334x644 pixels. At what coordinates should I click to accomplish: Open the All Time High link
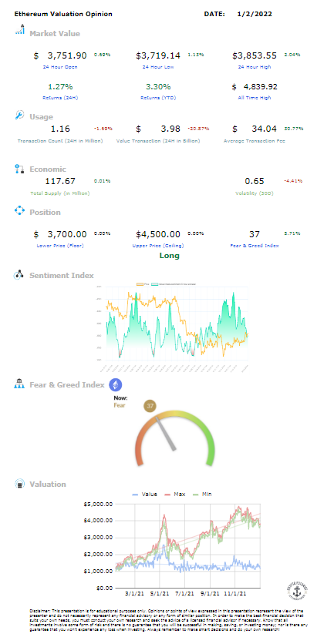coord(255,98)
